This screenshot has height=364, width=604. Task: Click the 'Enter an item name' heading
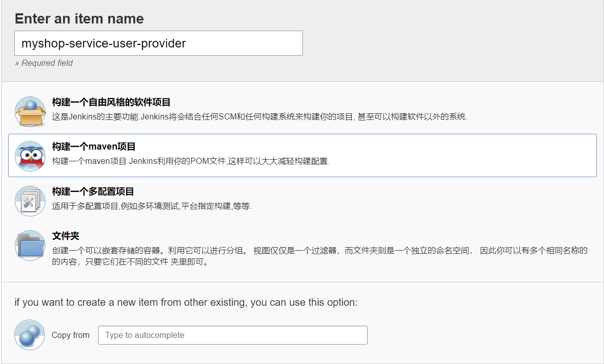[x=79, y=19]
